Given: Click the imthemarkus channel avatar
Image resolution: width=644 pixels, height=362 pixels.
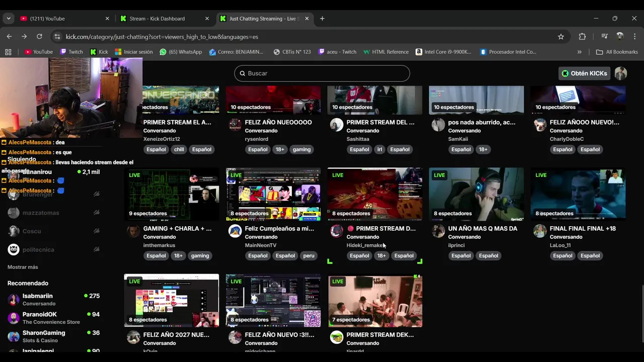Looking at the screenshot, I should [x=133, y=231].
